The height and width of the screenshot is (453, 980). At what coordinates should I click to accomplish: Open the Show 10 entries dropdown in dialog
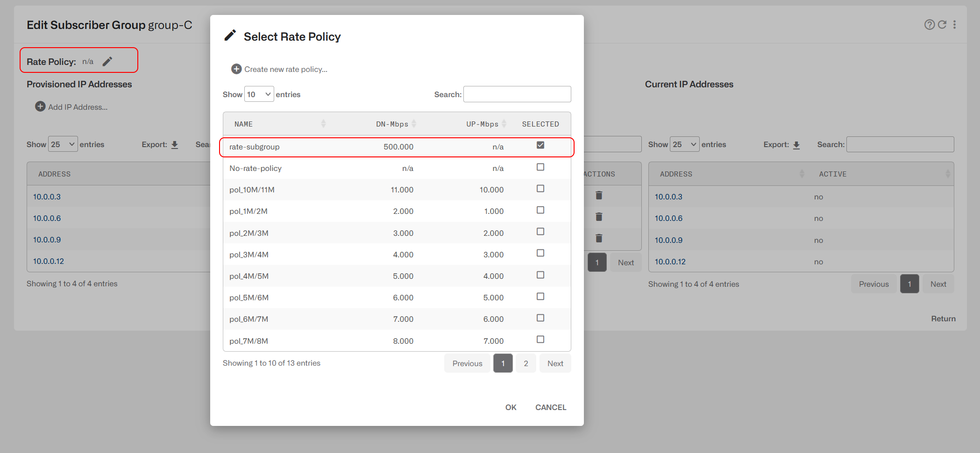259,94
